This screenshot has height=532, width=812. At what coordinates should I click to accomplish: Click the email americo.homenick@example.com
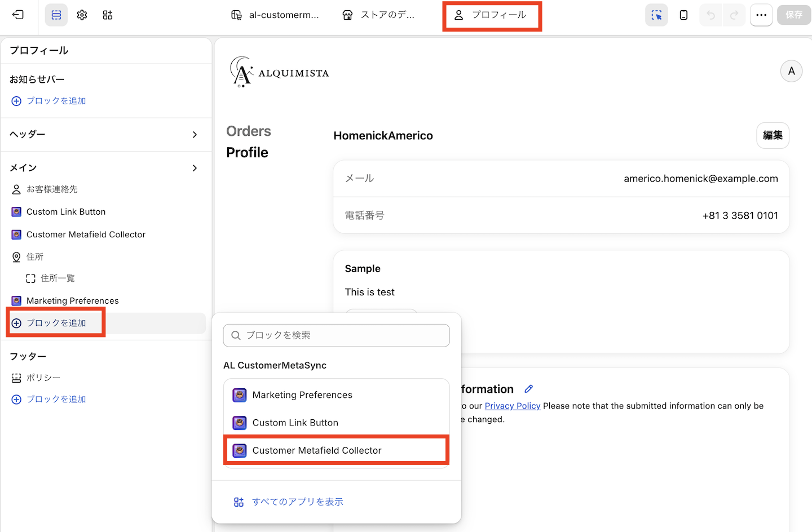point(701,179)
